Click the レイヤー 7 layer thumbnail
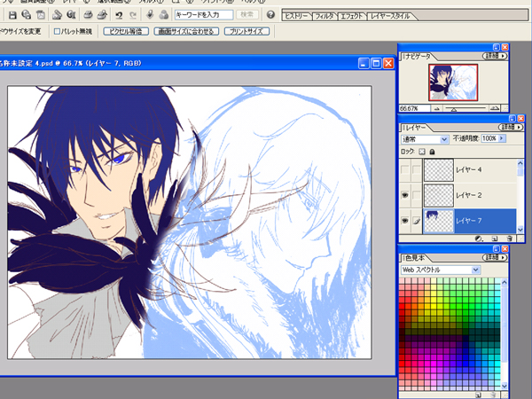The height and width of the screenshot is (399, 532). [x=439, y=221]
